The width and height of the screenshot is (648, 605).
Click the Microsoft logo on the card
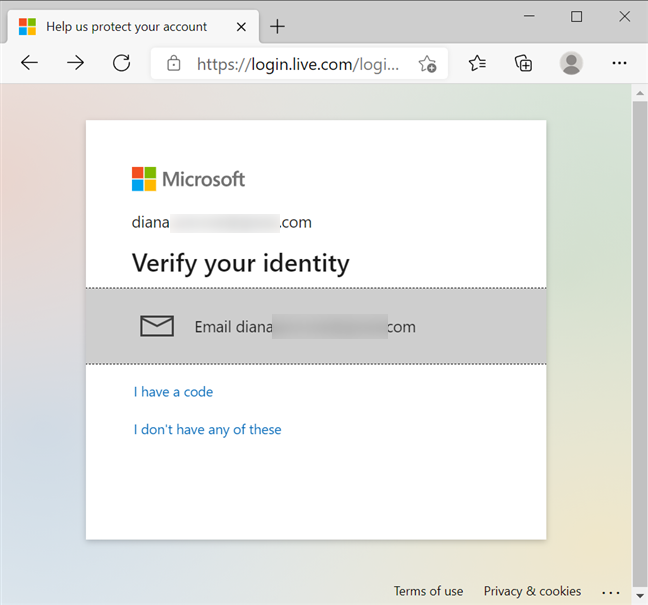[x=188, y=179]
